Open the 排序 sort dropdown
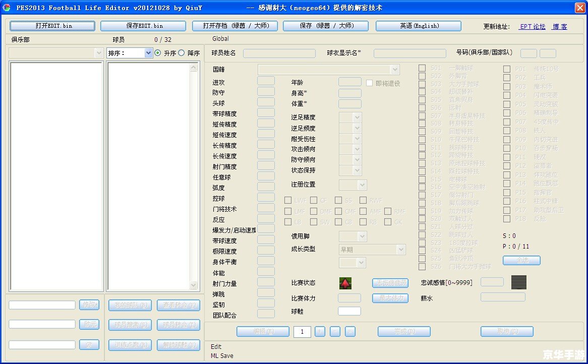The height and width of the screenshot is (364, 588). coord(148,52)
